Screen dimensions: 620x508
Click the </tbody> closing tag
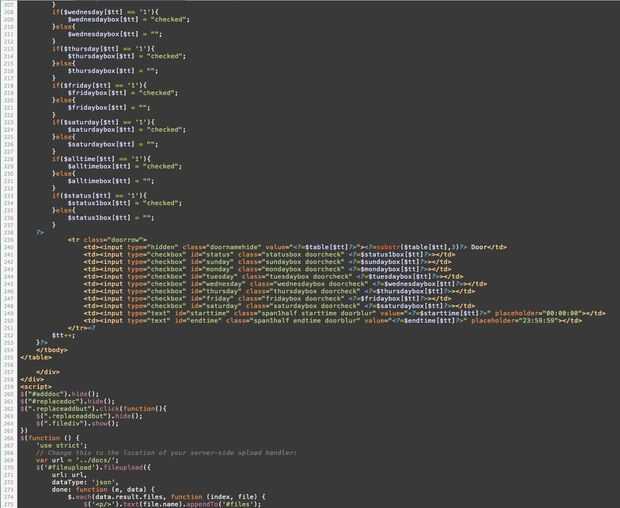pyautogui.click(x=52, y=350)
